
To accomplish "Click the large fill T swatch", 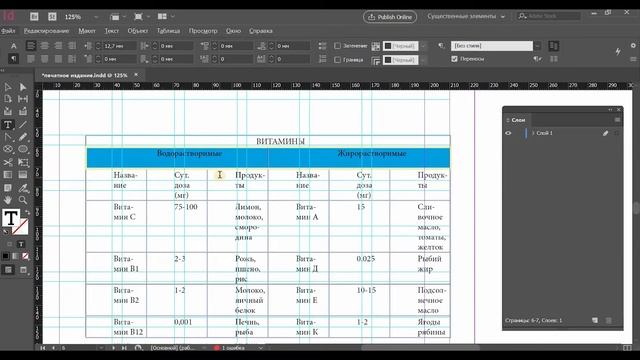I will (x=11, y=218).
